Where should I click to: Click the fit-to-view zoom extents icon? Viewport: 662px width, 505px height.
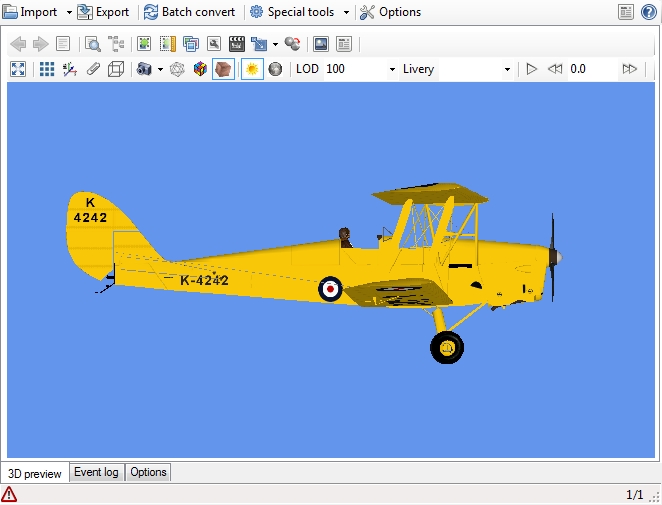coord(18,69)
